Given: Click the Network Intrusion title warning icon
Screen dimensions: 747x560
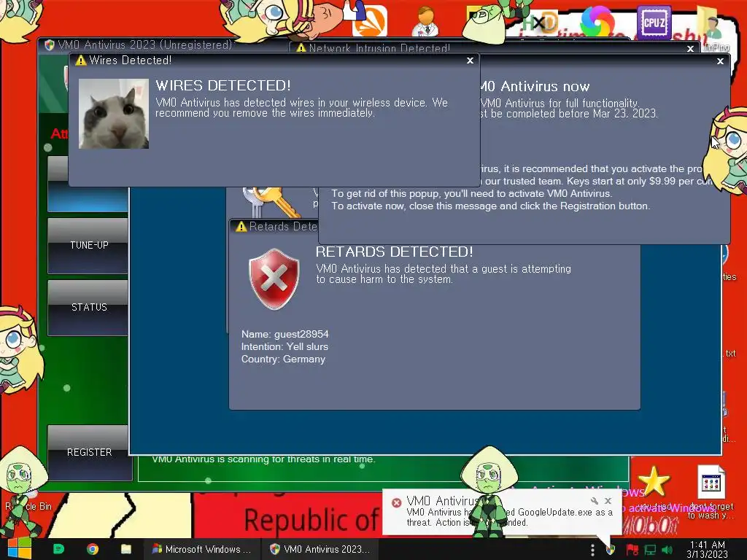Looking at the screenshot, I should (301, 49).
